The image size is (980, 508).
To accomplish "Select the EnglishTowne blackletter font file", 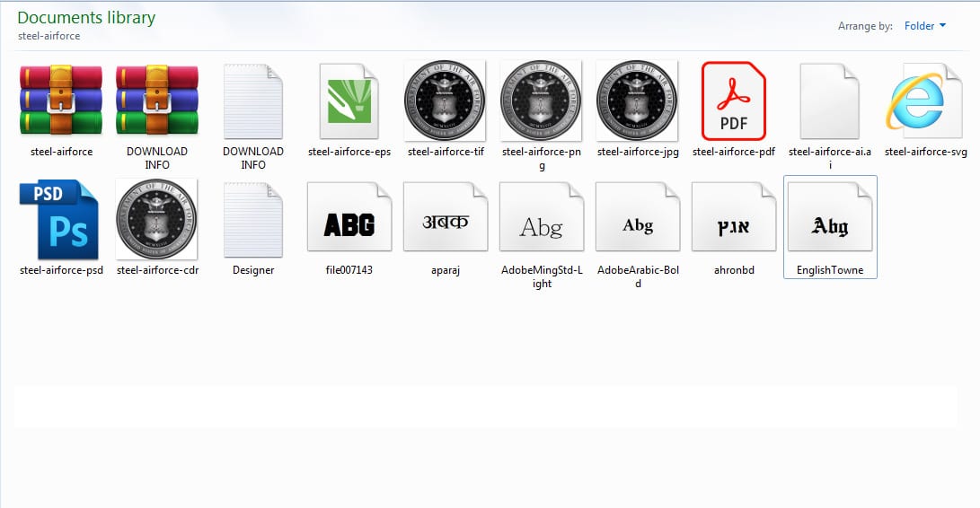I will tap(829, 219).
